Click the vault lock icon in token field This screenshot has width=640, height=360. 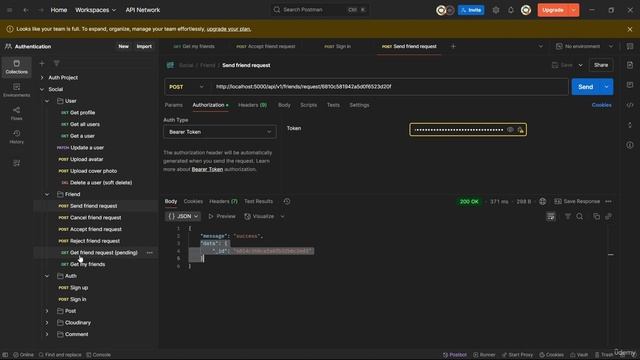tap(520, 130)
